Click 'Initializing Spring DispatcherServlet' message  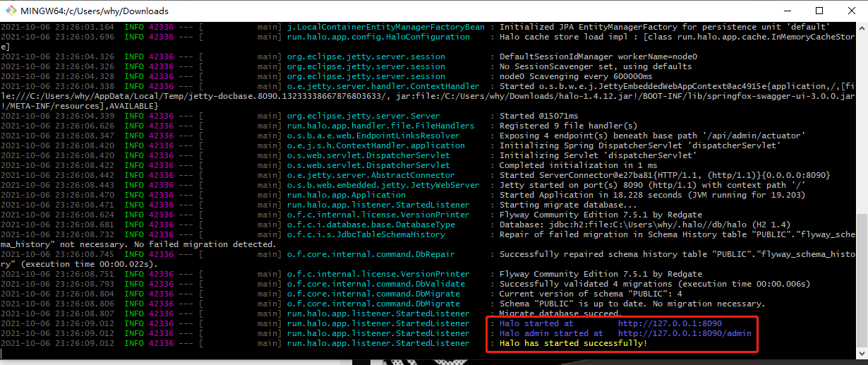click(639, 145)
